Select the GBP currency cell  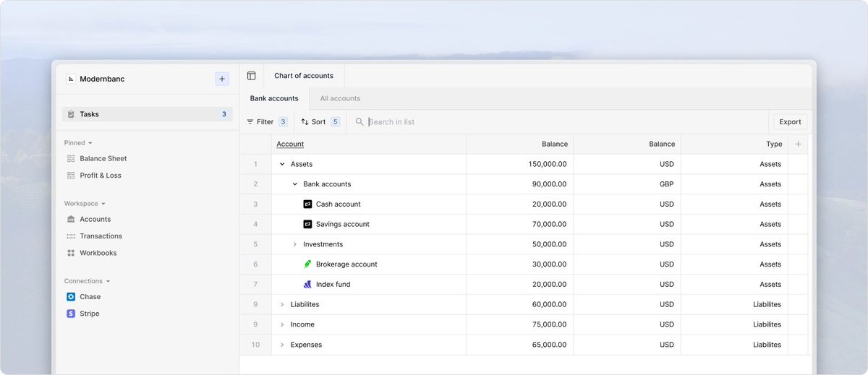pyautogui.click(x=627, y=184)
